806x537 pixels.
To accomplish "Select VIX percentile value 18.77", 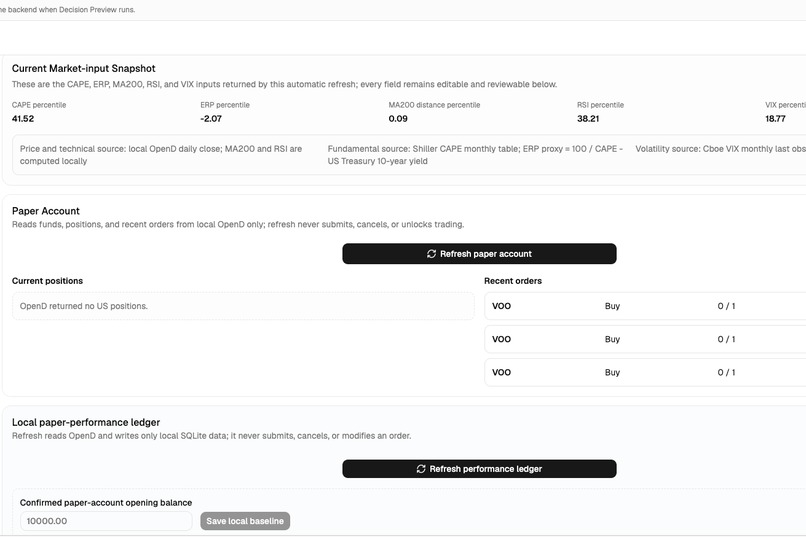I will click(x=775, y=119).
